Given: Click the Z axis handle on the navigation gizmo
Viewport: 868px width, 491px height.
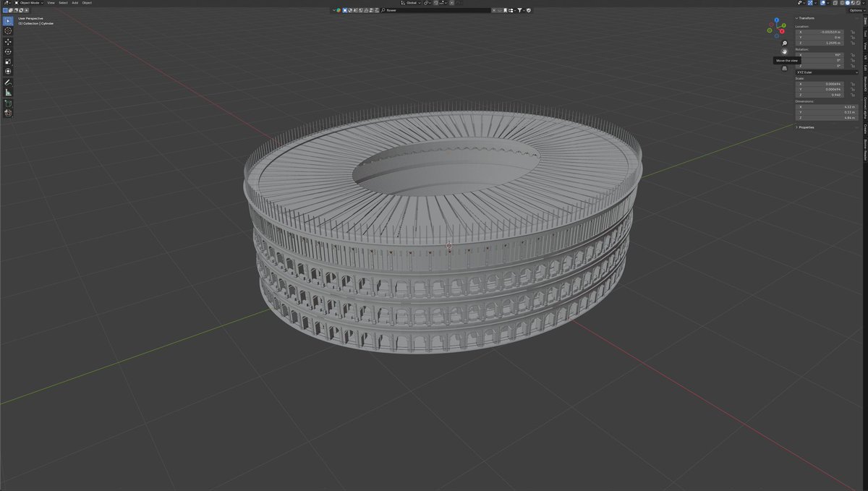Looking at the screenshot, I should pyautogui.click(x=776, y=20).
